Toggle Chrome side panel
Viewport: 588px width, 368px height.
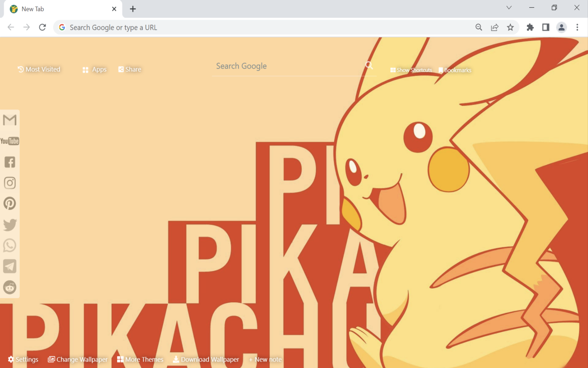coord(546,27)
